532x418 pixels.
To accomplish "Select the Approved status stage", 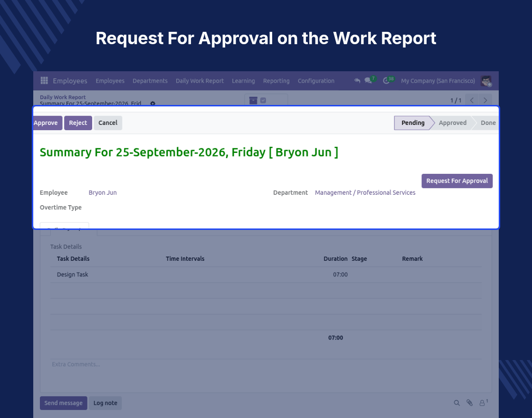I will pos(452,123).
